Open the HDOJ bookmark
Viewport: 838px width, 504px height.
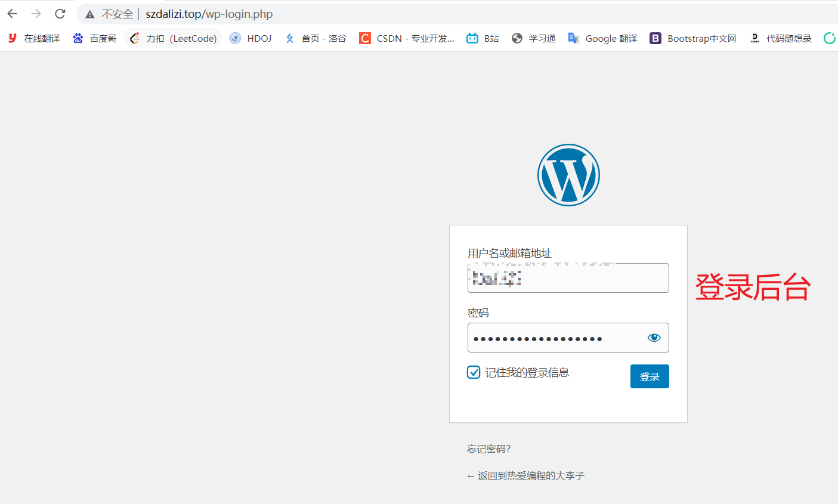click(251, 38)
